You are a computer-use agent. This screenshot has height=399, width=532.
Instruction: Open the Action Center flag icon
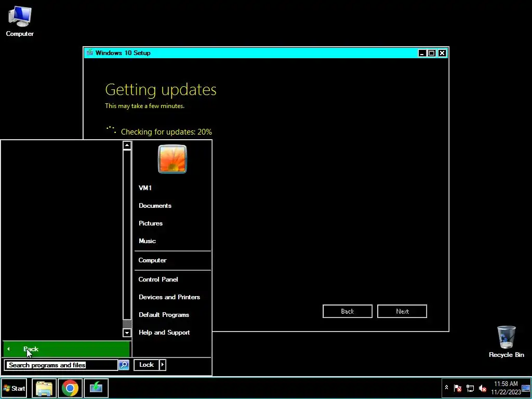pos(457,388)
